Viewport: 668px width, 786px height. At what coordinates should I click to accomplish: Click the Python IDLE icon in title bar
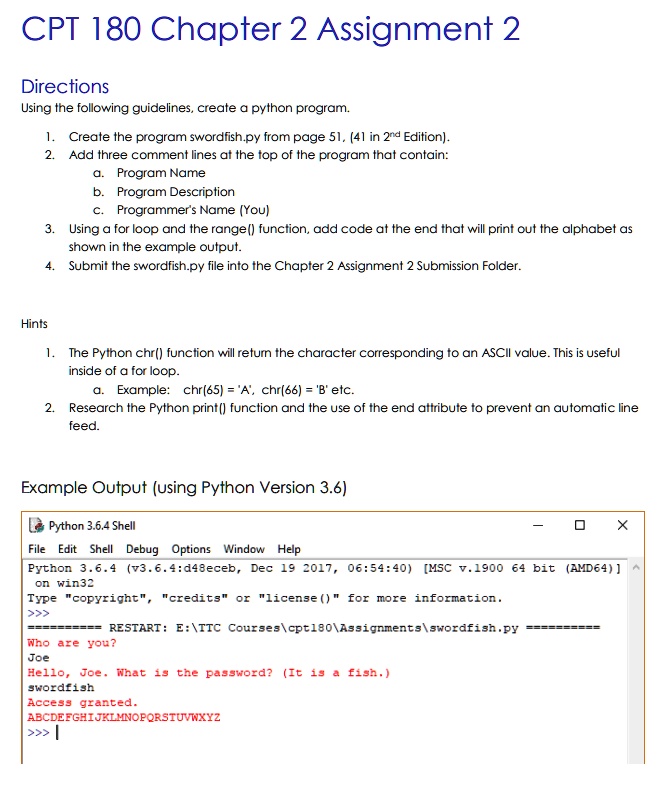37,525
